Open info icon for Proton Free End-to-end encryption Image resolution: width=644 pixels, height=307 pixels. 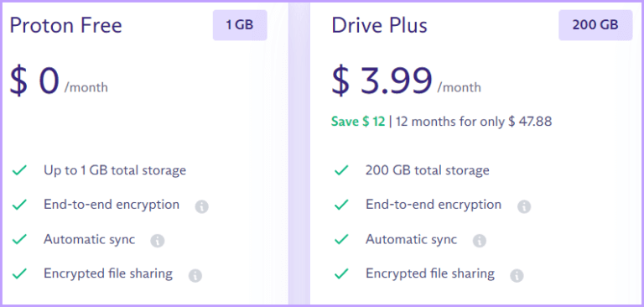coord(201,206)
